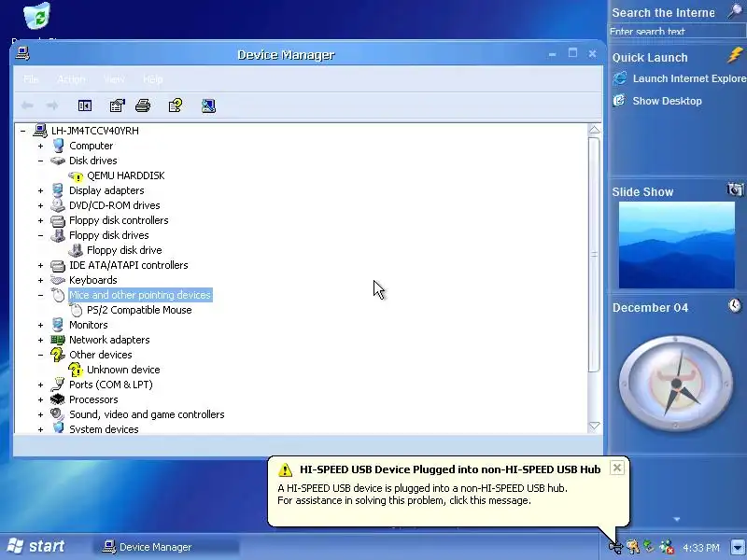Expand the Computer category
The height and width of the screenshot is (560, 747).
(40, 146)
